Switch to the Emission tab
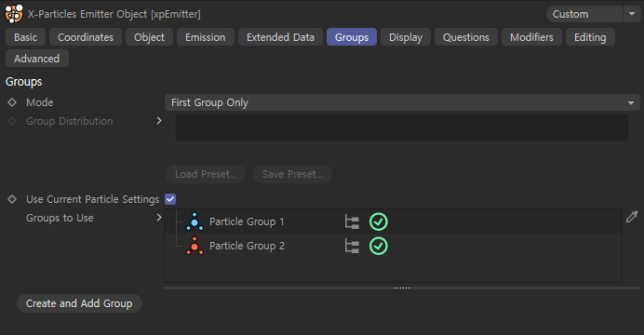This screenshot has width=644, height=335. click(206, 37)
